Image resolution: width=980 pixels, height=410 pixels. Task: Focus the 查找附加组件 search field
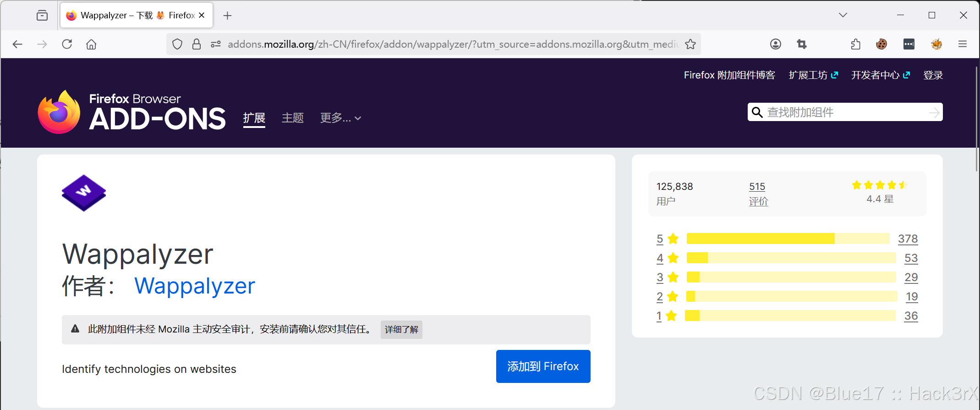pos(845,112)
